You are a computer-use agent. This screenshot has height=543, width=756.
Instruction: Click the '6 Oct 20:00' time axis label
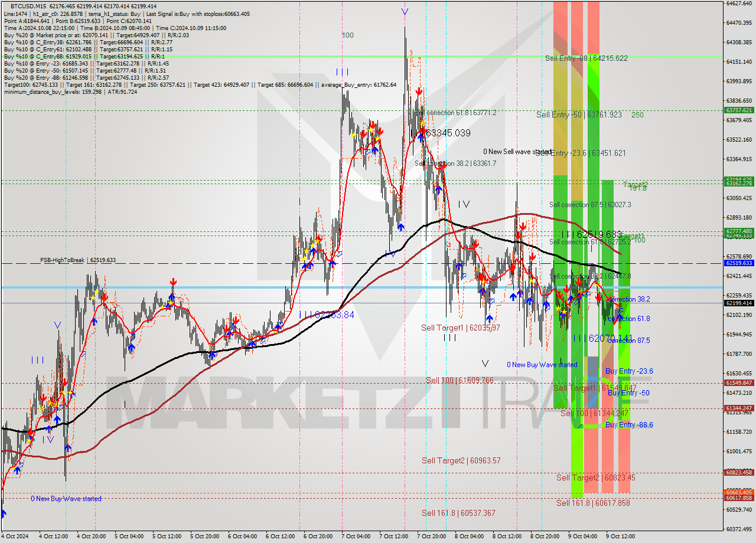[x=317, y=537]
